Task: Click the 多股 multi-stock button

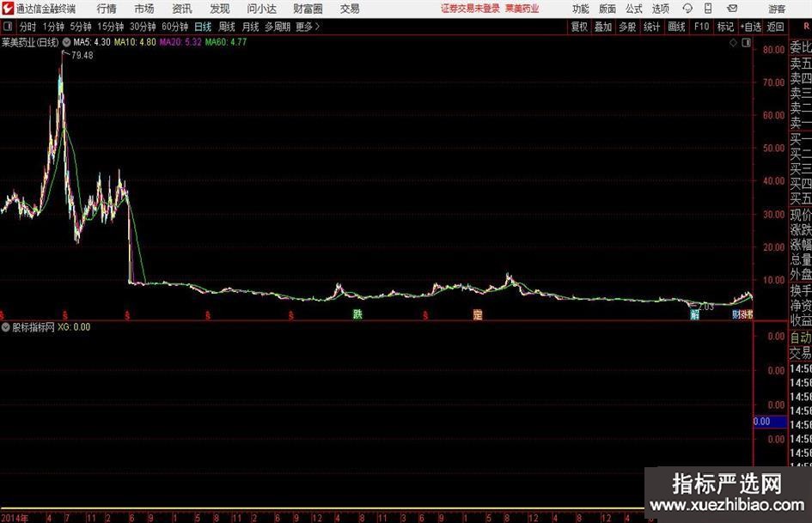Action: [x=627, y=27]
